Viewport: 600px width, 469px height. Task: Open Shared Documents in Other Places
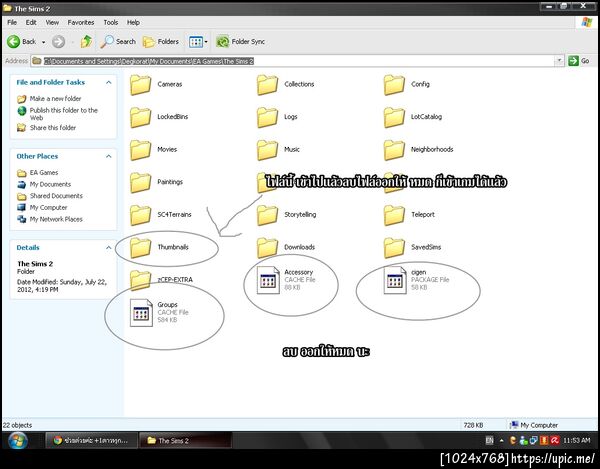(56, 195)
